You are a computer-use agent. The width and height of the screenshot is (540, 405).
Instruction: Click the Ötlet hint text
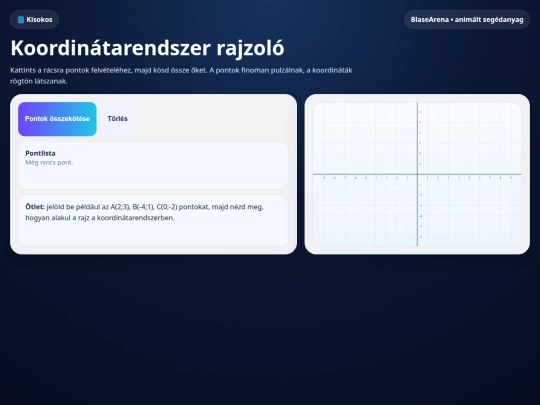click(144, 212)
